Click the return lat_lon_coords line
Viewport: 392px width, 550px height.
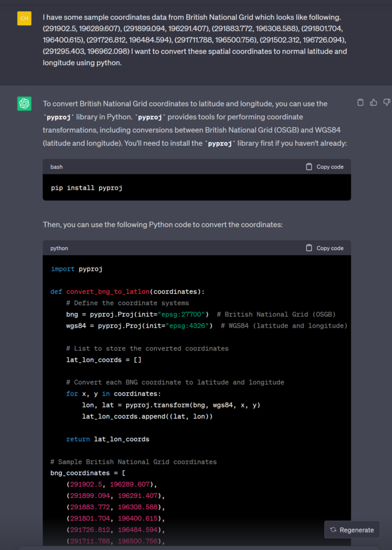[x=108, y=439]
